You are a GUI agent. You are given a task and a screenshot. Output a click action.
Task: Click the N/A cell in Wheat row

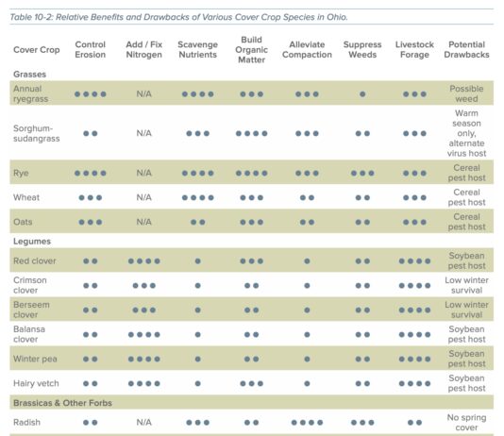coord(144,197)
